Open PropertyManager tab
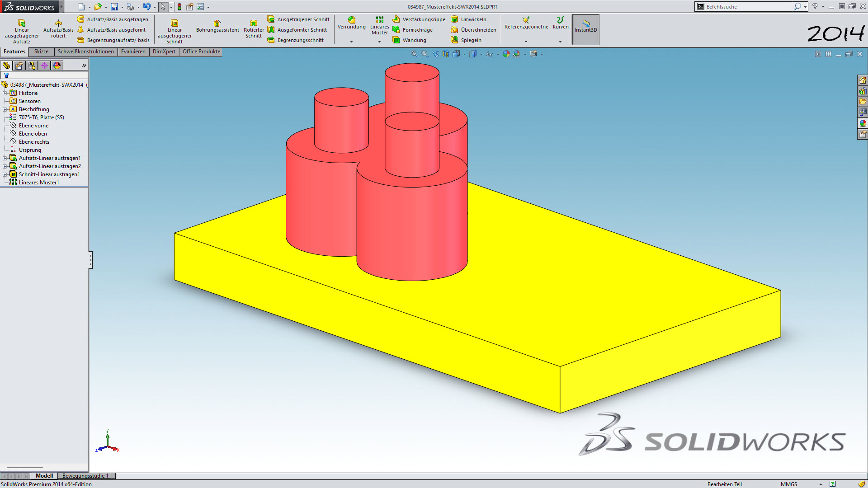 pos(19,66)
